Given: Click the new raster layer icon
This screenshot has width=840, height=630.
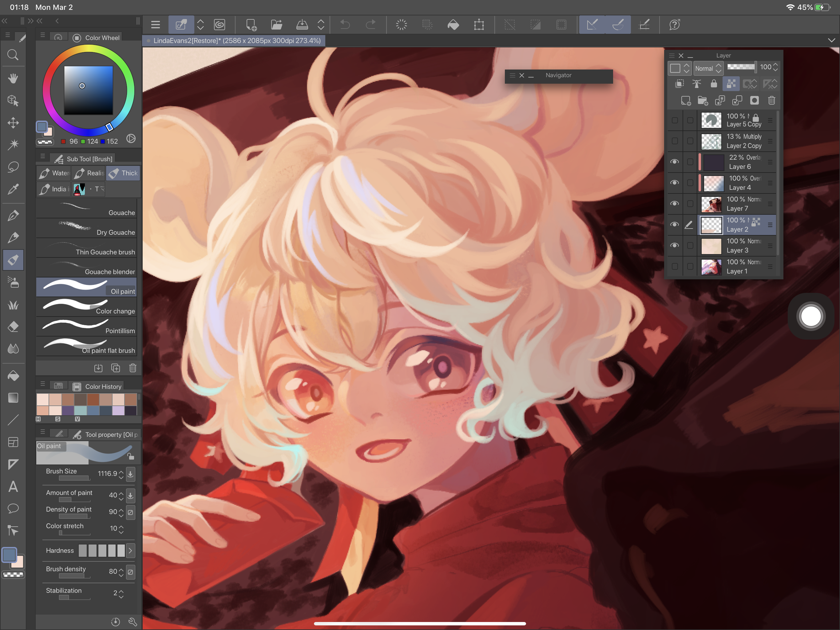Looking at the screenshot, I should coord(685,100).
